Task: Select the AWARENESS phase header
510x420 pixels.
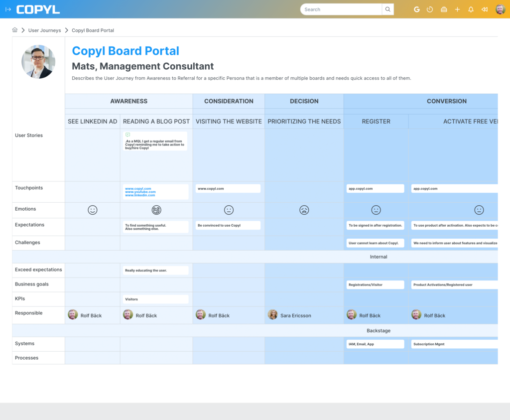Action: point(129,101)
